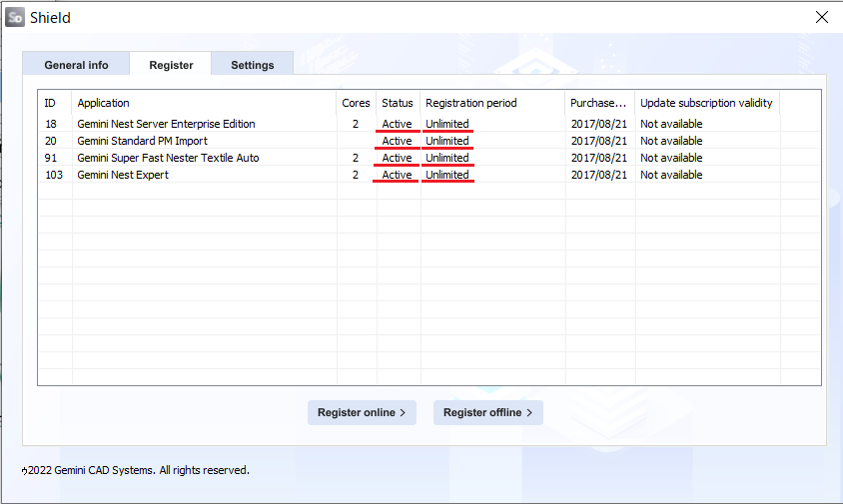Sort by the Application column header

pyautogui.click(x=204, y=103)
